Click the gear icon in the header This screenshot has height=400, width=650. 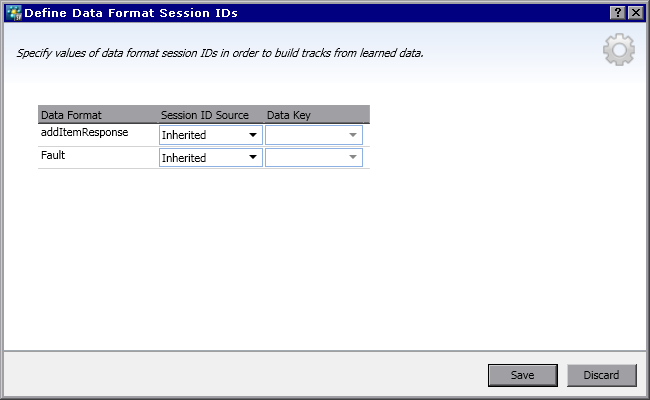619,49
